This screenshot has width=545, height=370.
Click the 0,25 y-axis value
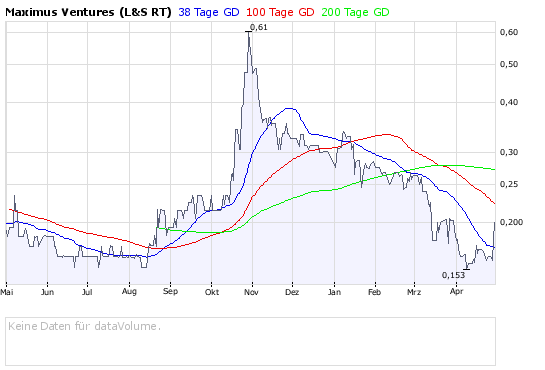point(509,184)
